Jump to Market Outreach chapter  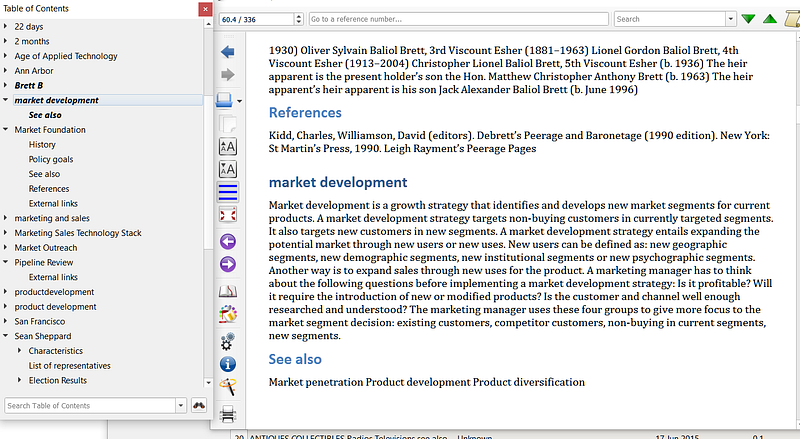(x=45, y=248)
